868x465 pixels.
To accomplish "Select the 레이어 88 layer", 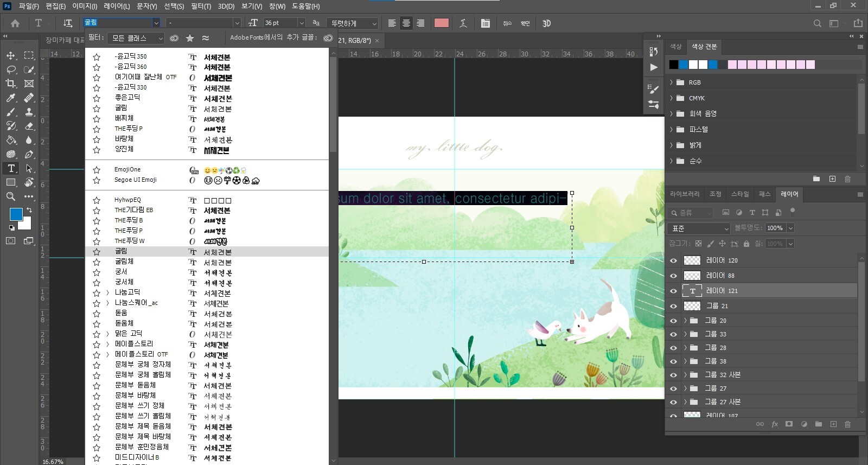I will pyautogui.click(x=720, y=276).
